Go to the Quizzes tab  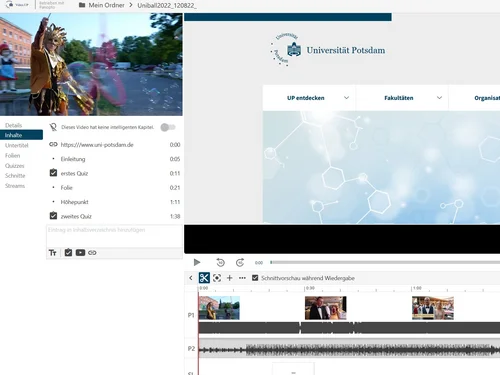pyautogui.click(x=15, y=166)
